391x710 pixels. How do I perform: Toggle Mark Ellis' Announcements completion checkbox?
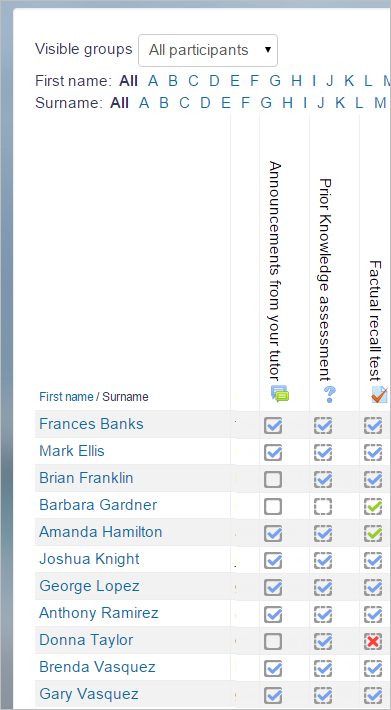click(x=273, y=452)
